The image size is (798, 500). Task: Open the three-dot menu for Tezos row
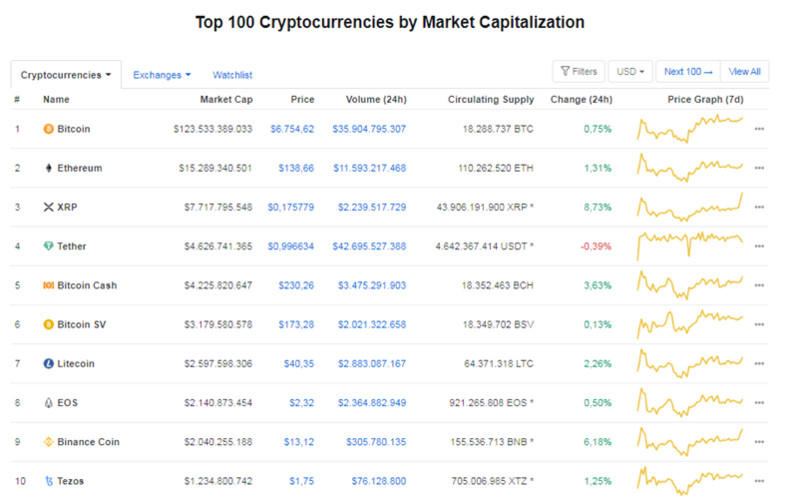point(759,481)
